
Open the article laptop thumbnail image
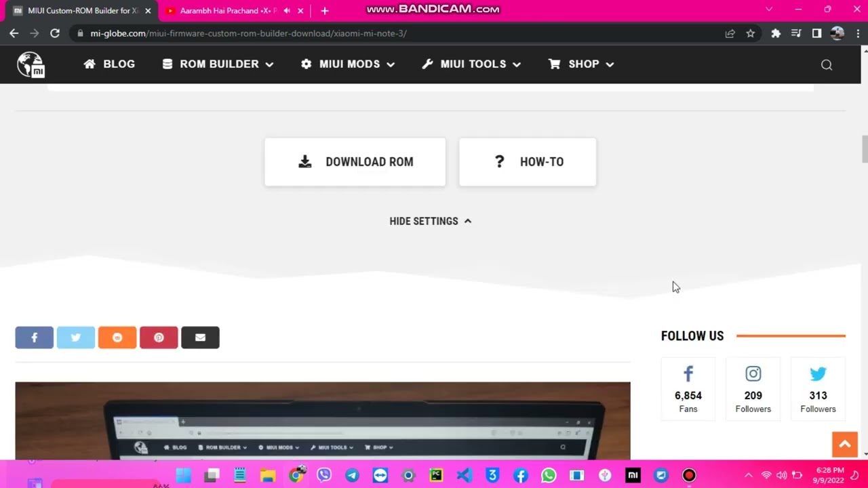tap(323, 421)
